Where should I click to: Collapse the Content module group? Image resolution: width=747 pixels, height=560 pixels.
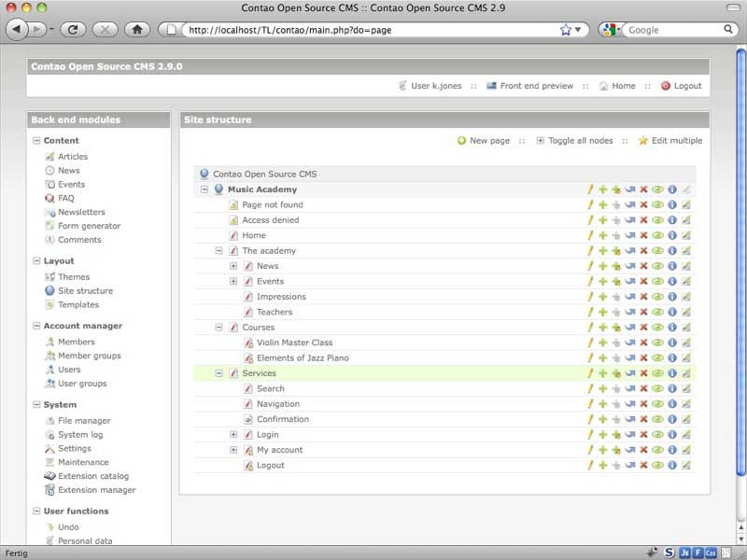tap(36, 141)
